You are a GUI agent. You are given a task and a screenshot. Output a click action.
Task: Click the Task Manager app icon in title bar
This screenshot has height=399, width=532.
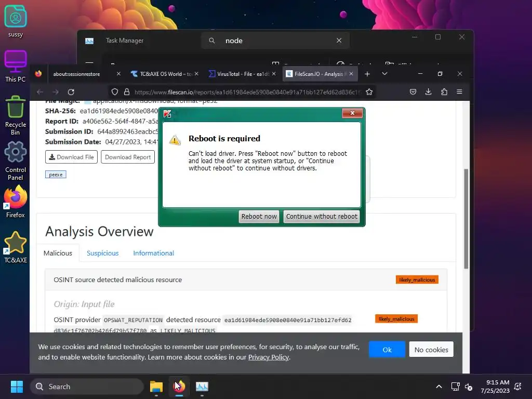(89, 41)
